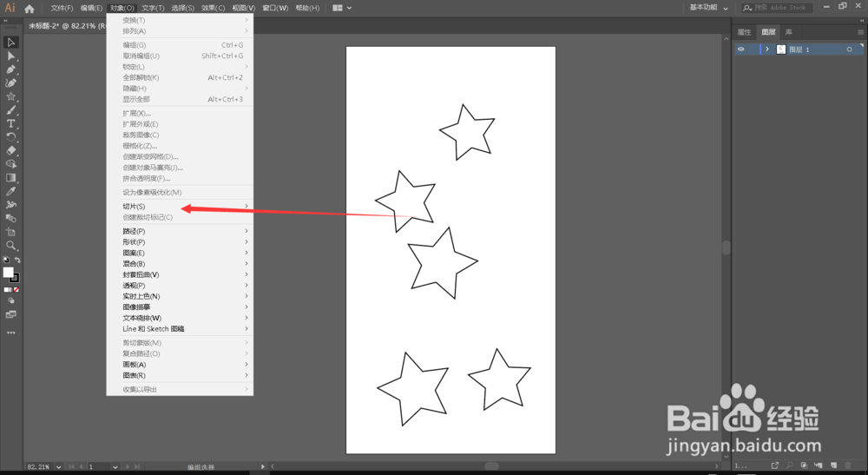Go to the Home screen
The height and width of the screenshot is (475, 868).
click(x=30, y=9)
